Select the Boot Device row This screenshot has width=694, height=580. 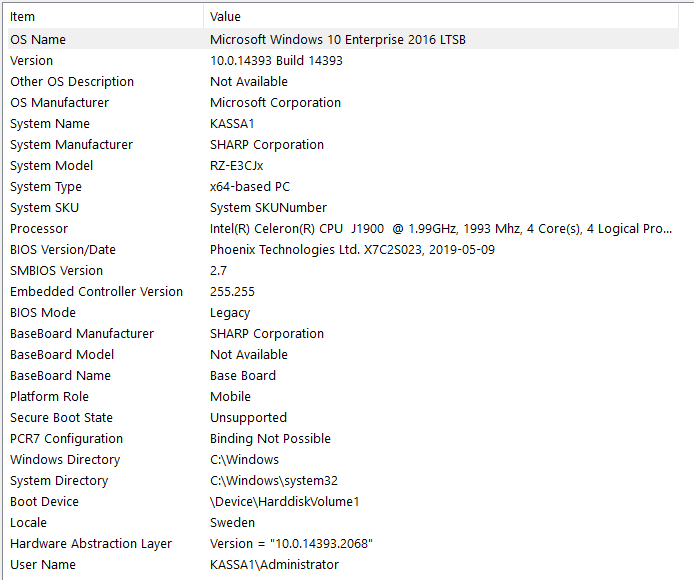44,502
